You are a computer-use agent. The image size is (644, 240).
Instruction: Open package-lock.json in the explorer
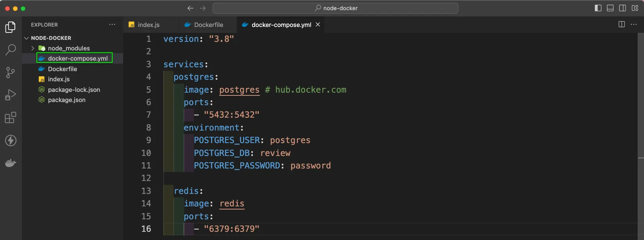[x=73, y=90]
